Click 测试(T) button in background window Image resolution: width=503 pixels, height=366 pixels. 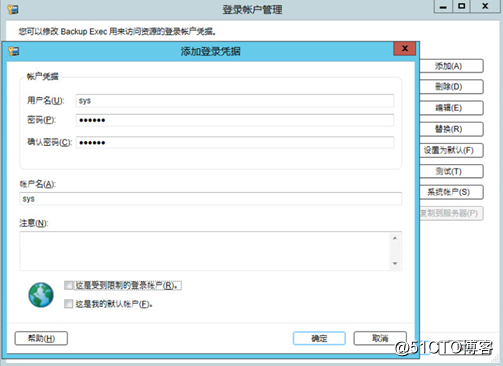coord(451,171)
